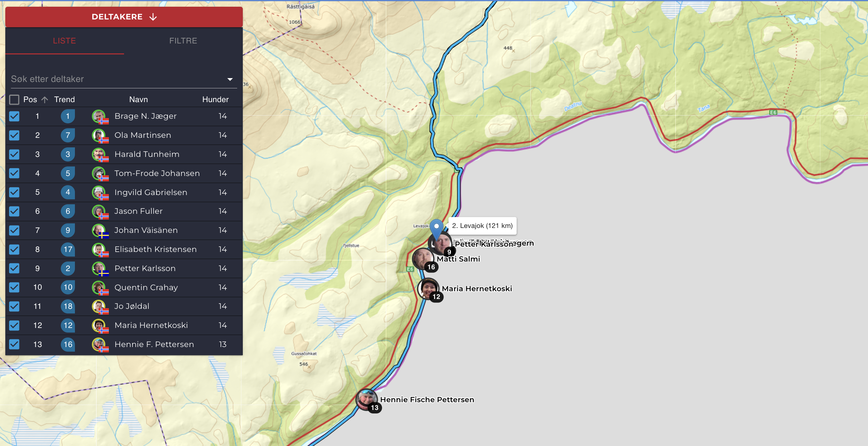Switch to the FILTRE tab
The height and width of the screenshot is (446, 868).
pyautogui.click(x=183, y=40)
